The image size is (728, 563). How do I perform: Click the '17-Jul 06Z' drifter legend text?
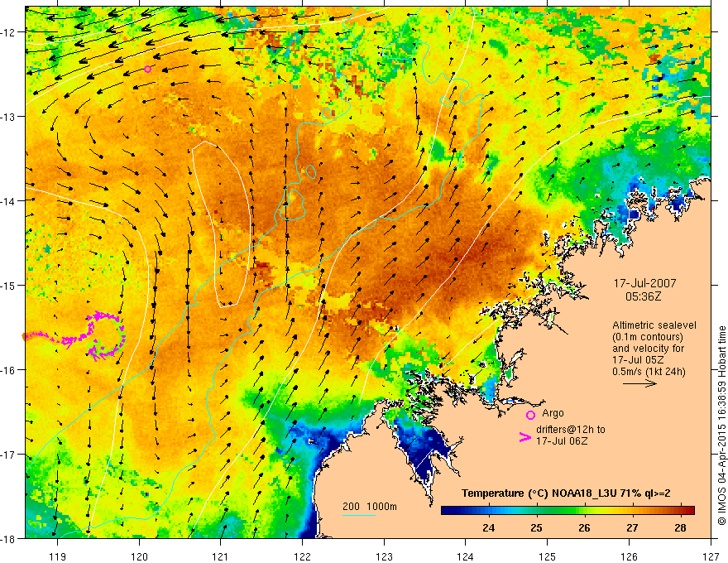point(562,440)
